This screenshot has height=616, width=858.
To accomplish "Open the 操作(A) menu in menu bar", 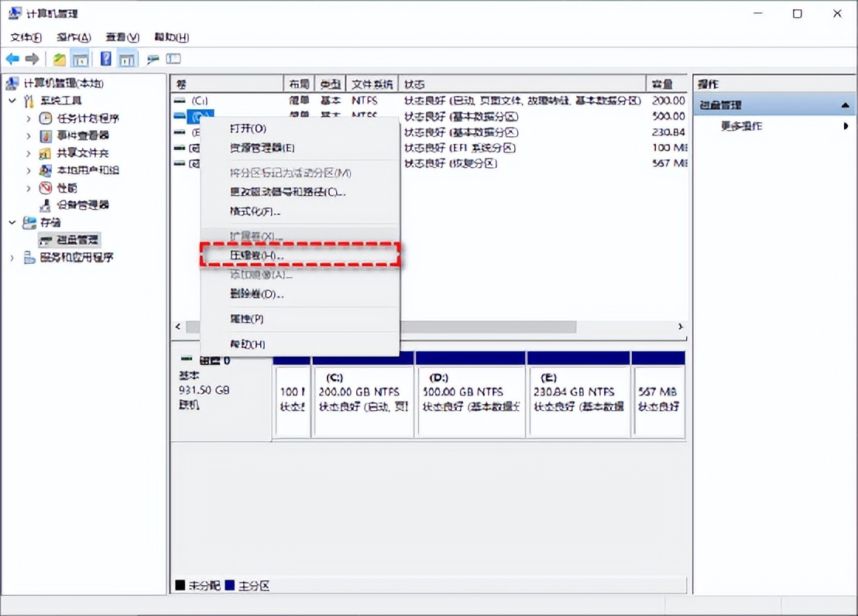I will coord(74,37).
